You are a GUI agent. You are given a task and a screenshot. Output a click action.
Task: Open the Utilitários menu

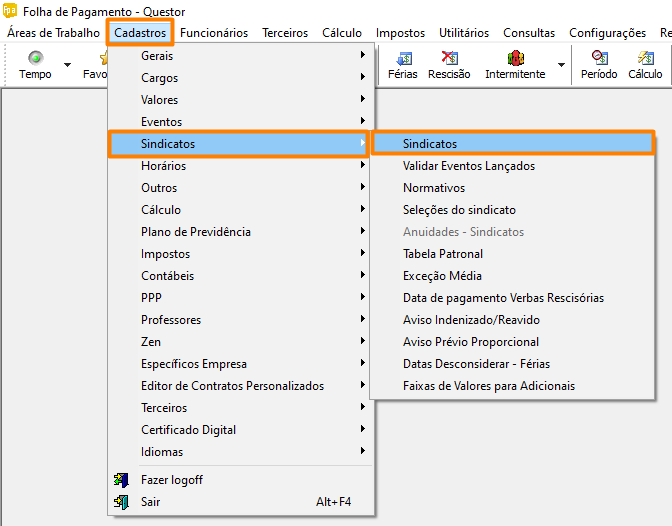[x=464, y=33]
